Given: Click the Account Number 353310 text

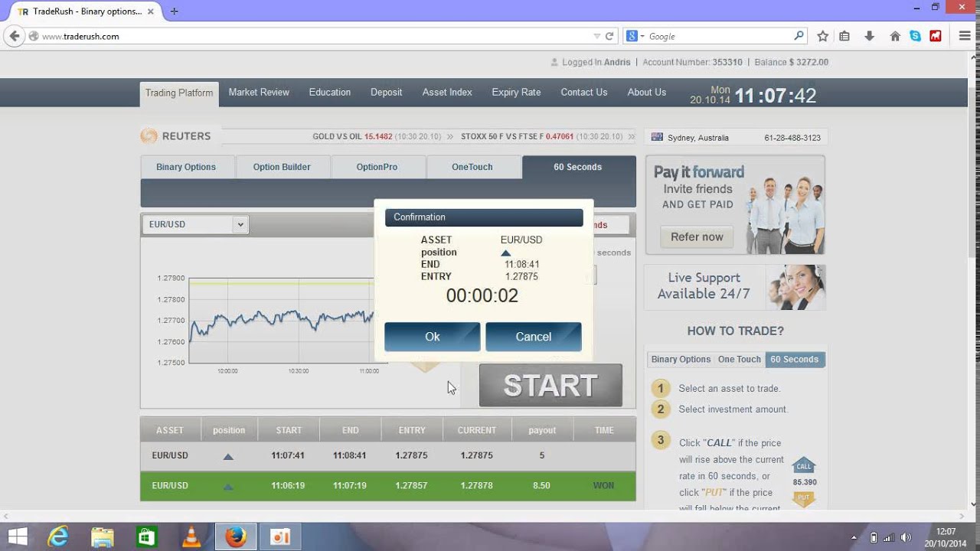Looking at the screenshot, I should coord(692,62).
